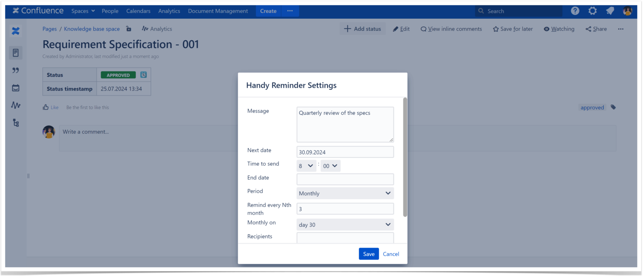Click the reminder clock icon beside APPROVED
Image resolution: width=644 pixels, height=277 pixels.
143,75
